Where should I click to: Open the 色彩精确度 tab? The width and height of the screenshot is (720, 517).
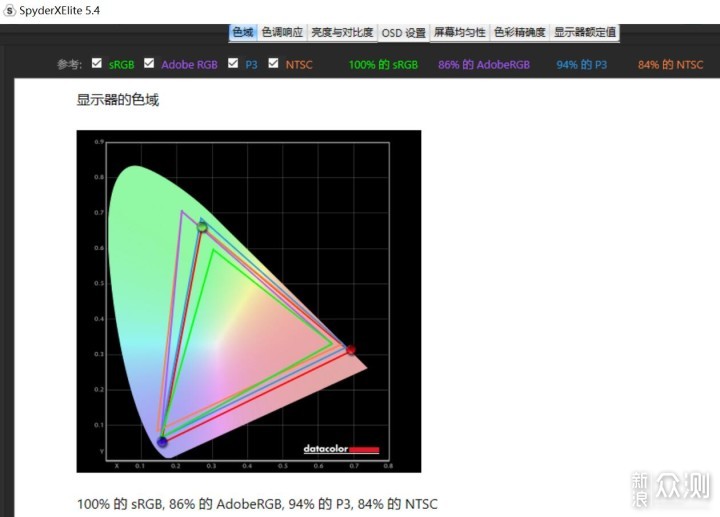tap(520, 32)
